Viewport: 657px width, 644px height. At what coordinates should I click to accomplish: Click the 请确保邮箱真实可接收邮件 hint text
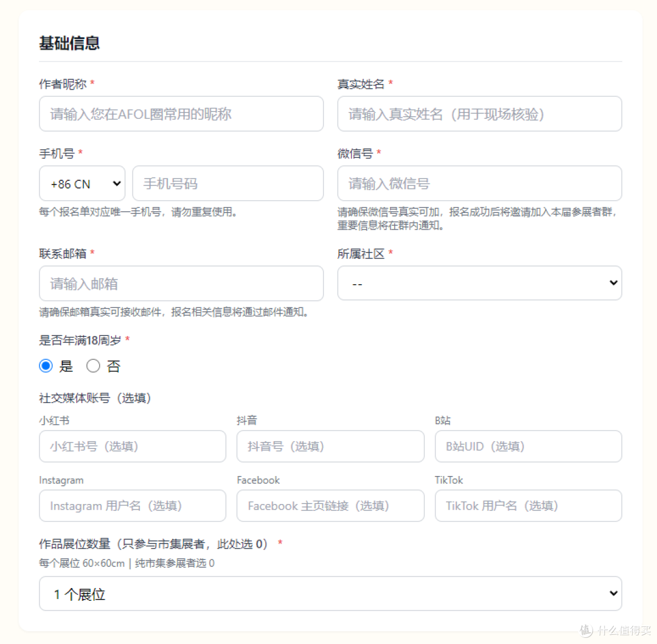(175, 312)
